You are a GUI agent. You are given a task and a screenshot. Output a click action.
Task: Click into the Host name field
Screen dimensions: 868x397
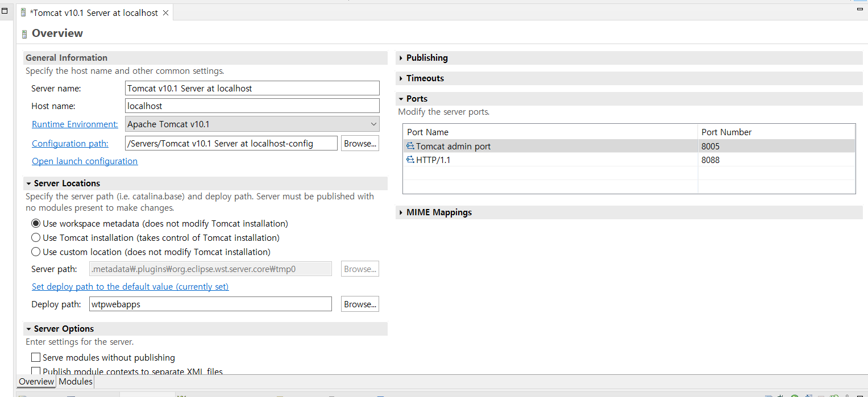tap(252, 106)
